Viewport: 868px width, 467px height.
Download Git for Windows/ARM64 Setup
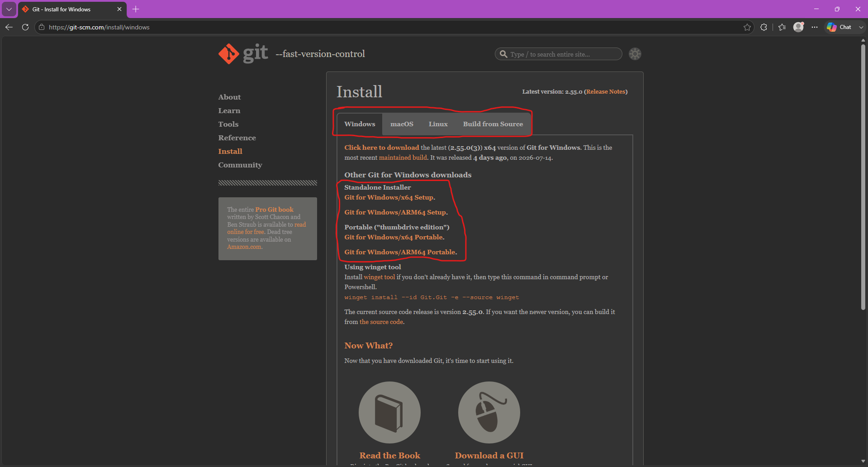click(395, 212)
